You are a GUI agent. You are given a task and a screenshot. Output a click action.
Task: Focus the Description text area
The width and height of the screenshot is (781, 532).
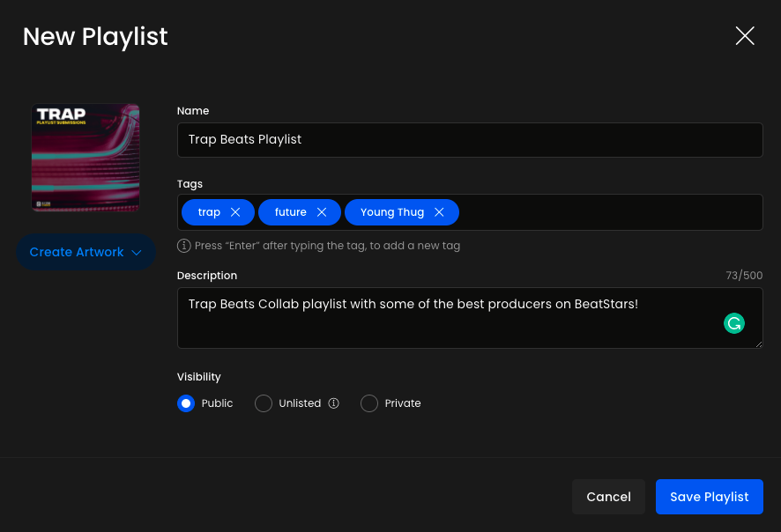pos(450,328)
